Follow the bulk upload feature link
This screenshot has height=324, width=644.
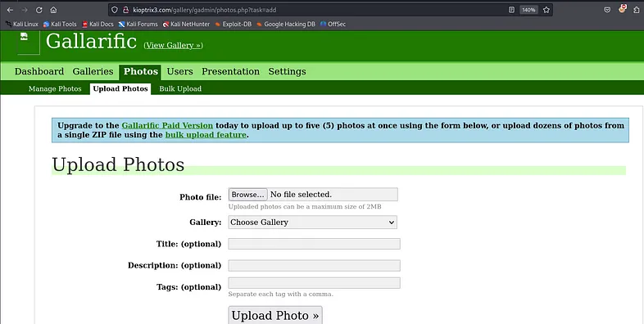pos(206,134)
